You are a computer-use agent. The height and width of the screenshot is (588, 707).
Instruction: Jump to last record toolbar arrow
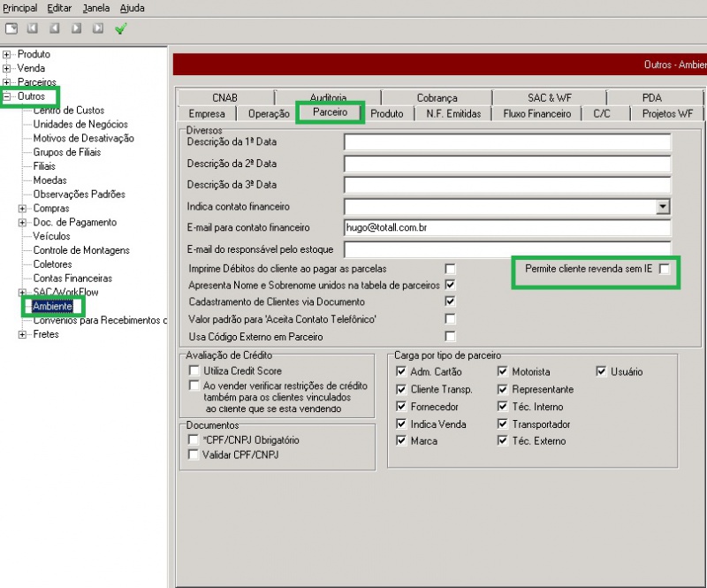point(98,28)
